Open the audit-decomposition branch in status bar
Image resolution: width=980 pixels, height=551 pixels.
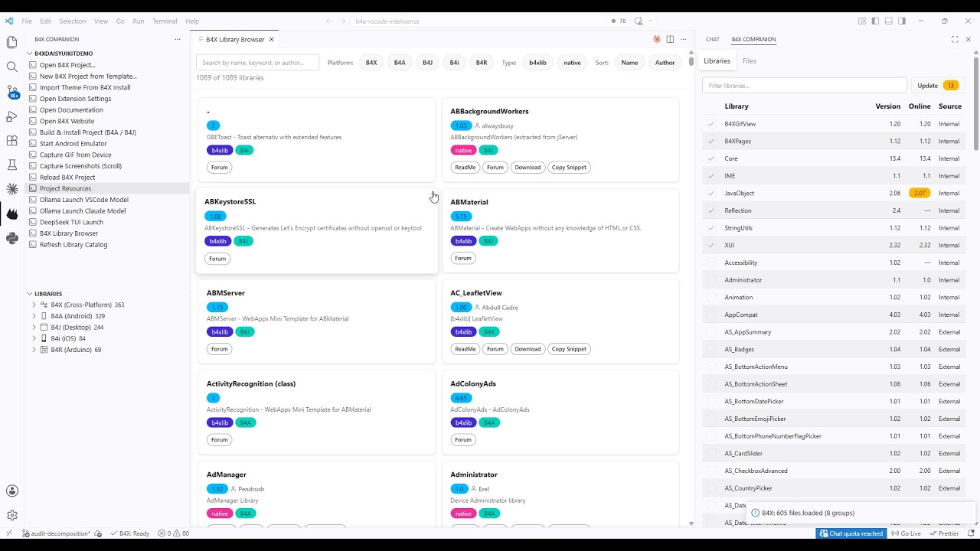56,533
